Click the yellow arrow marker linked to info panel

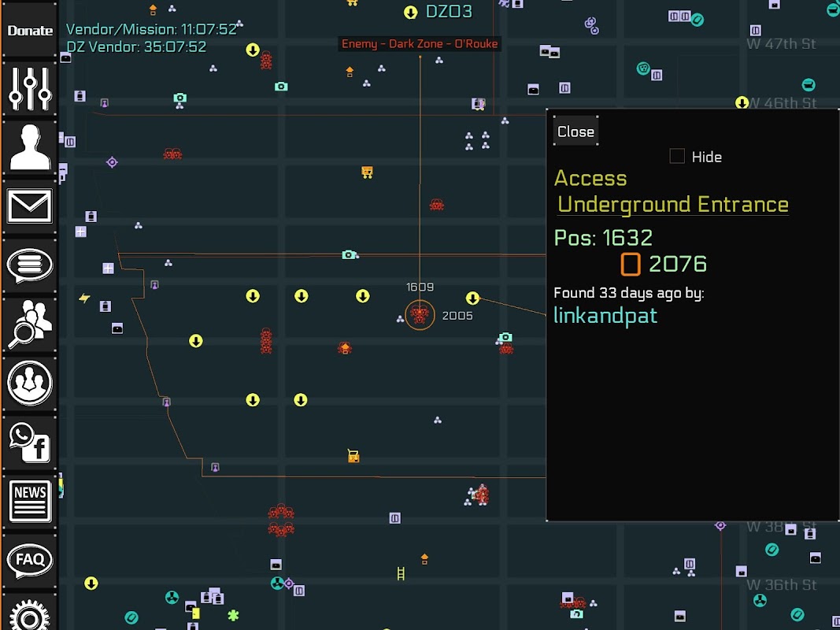tap(472, 298)
